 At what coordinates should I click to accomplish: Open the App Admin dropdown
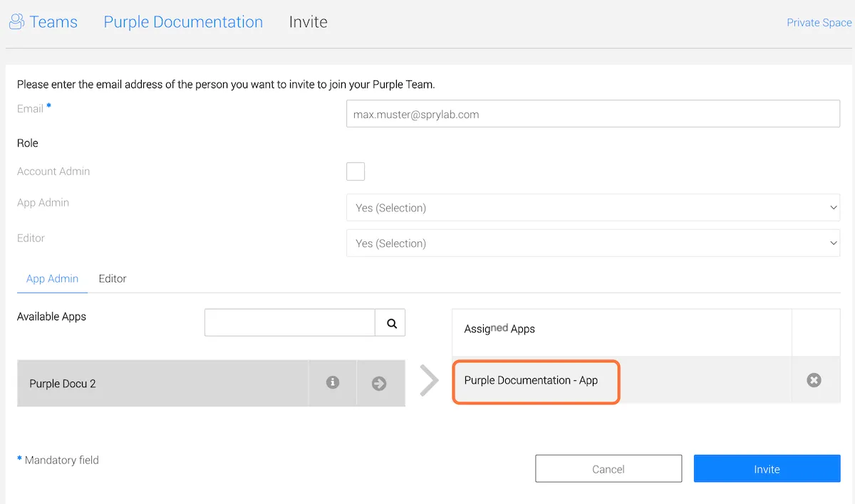tap(593, 208)
